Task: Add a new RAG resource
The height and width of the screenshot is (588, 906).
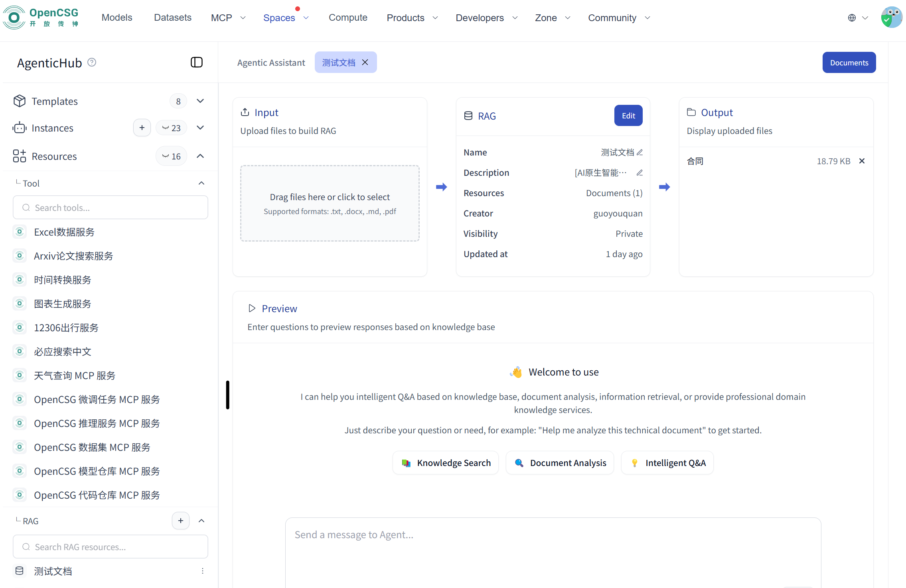Action: (x=180, y=521)
